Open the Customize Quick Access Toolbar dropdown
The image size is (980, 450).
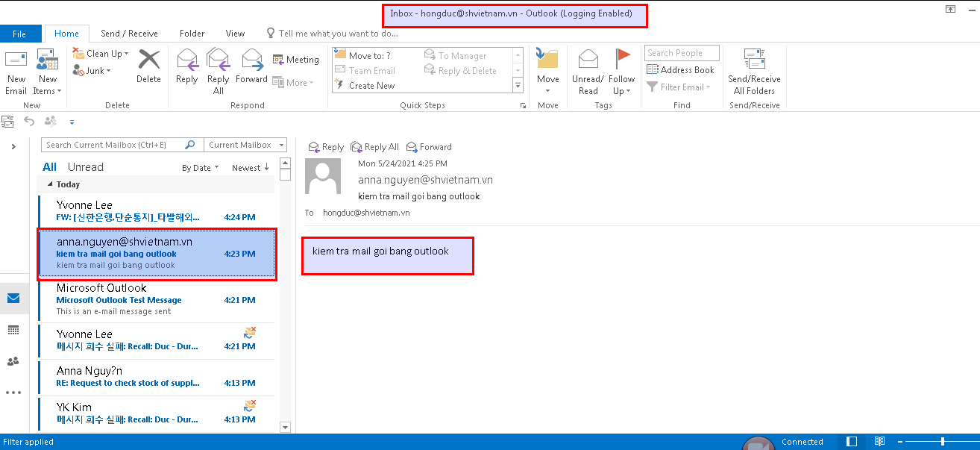click(72, 122)
